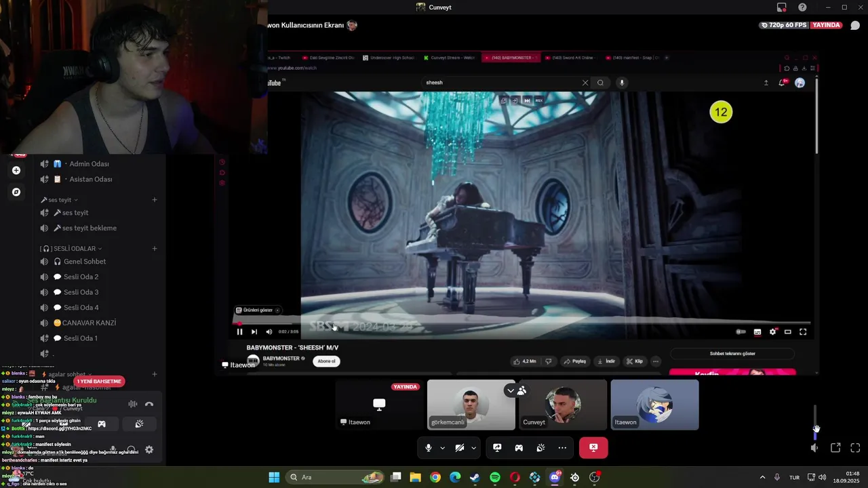Open the soundboard in call bar
This screenshot has width=868, height=488.
pyautogui.click(x=540, y=447)
